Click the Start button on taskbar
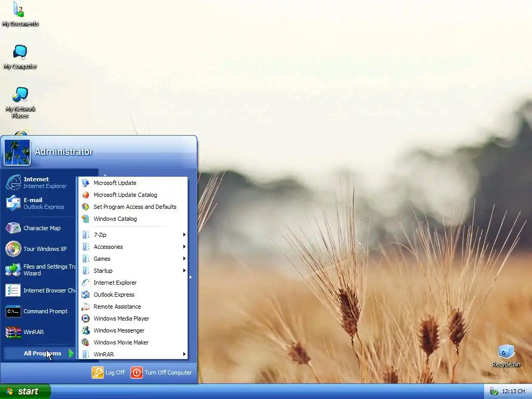 click(25, 391)
